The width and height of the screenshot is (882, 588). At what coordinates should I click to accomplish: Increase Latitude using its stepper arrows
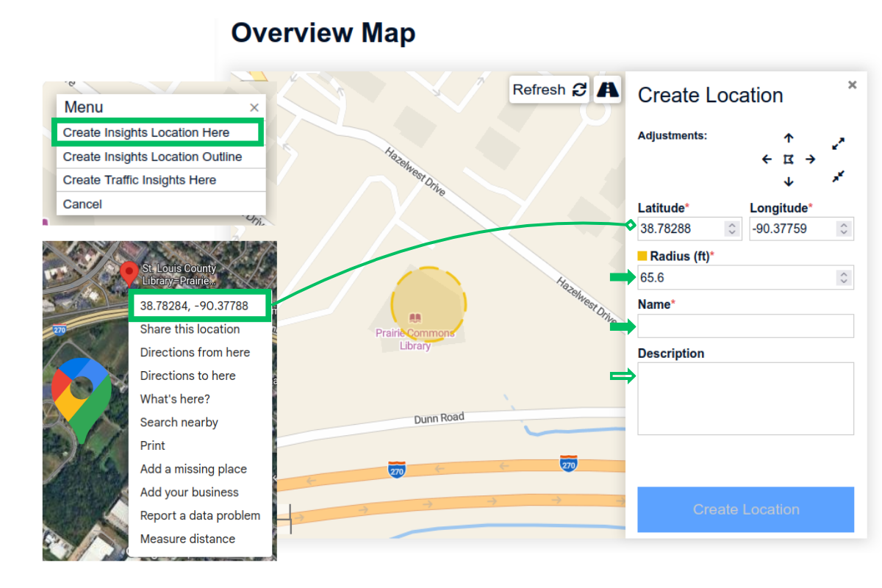(731, 225)
